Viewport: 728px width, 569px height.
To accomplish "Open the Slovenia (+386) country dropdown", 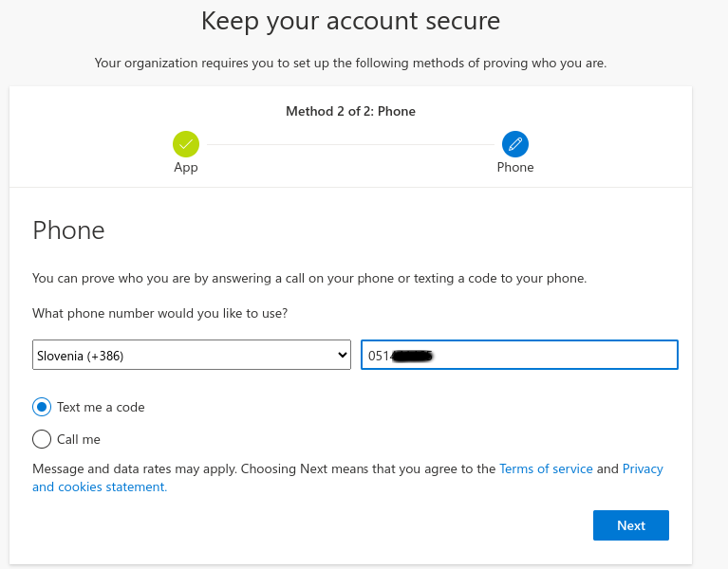I will pyautogui.click(x=192, y=355).
